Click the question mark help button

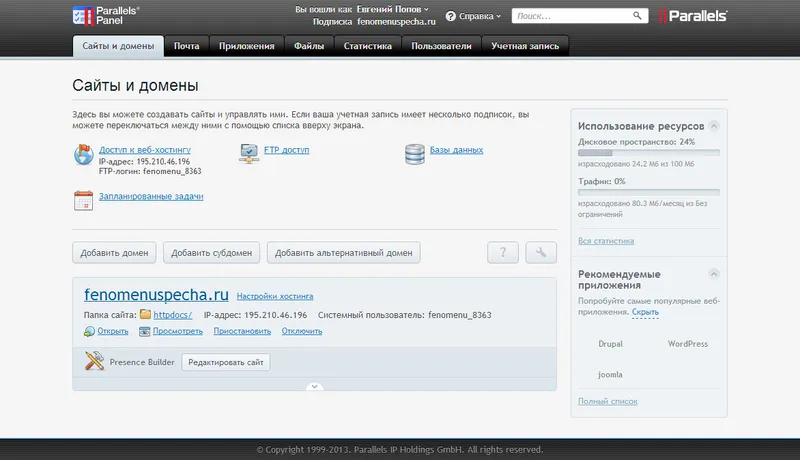(x=503, y=252)
